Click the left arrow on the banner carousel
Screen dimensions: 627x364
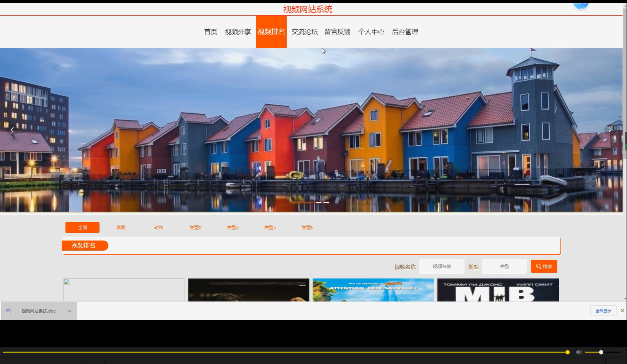click(12, 129)
